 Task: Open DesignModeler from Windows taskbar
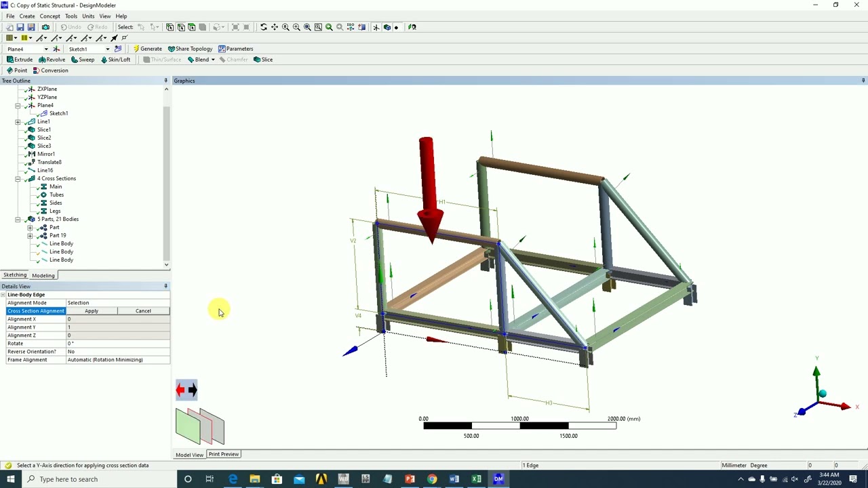point(498,479)
